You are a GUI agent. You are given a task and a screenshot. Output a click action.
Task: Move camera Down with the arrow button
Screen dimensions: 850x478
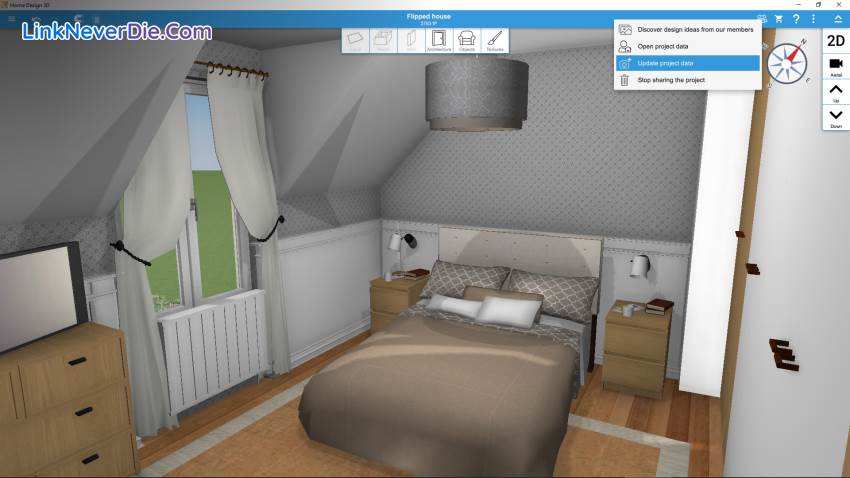pos(836,117)
